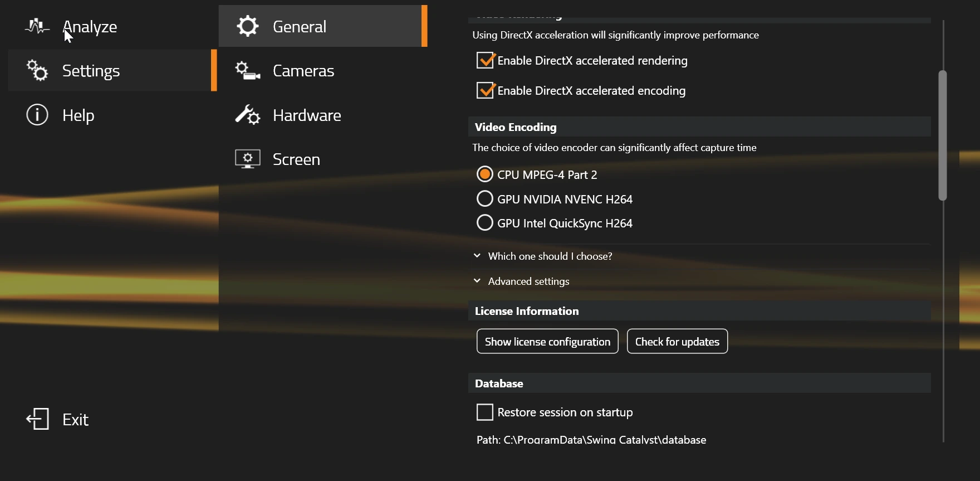980x481 pixels.
Task: Click the General gear icon
Action: (x=248, y=26)
